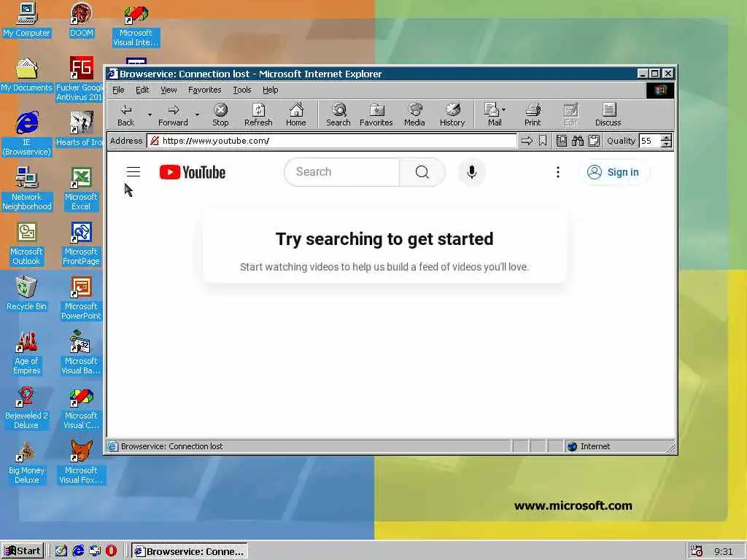747x560 pixels.
Task: Select the Hearts of Iron desktop icon
Action: [80, 128]
